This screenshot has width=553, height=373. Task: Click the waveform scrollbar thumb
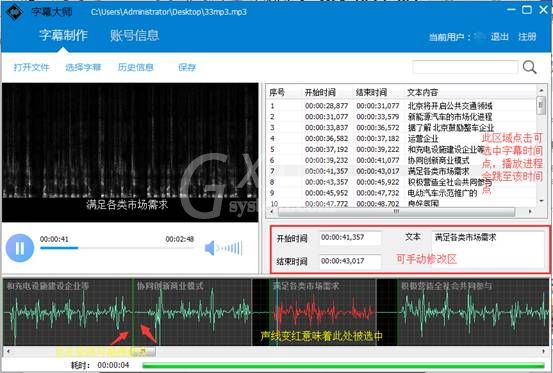coord(142,351)
